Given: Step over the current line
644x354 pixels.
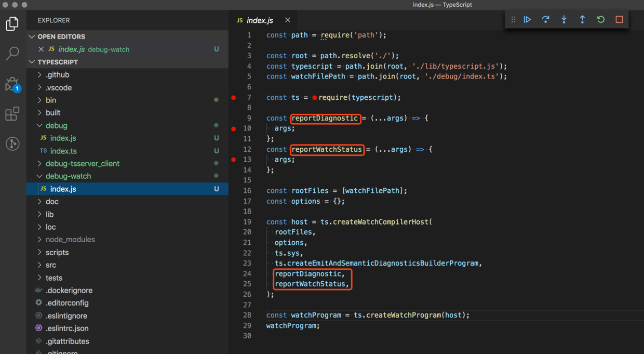Looking at the screenshot, I should pos(546,19).
